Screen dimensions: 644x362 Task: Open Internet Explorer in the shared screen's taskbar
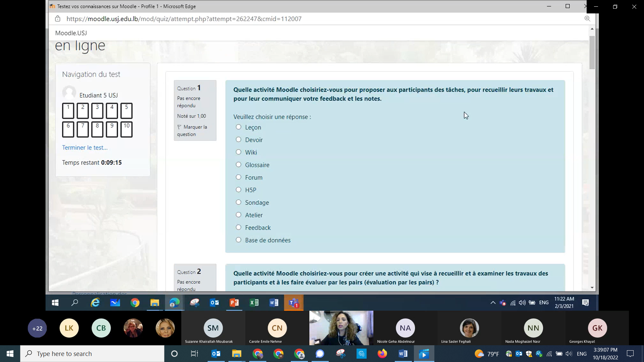95,303
